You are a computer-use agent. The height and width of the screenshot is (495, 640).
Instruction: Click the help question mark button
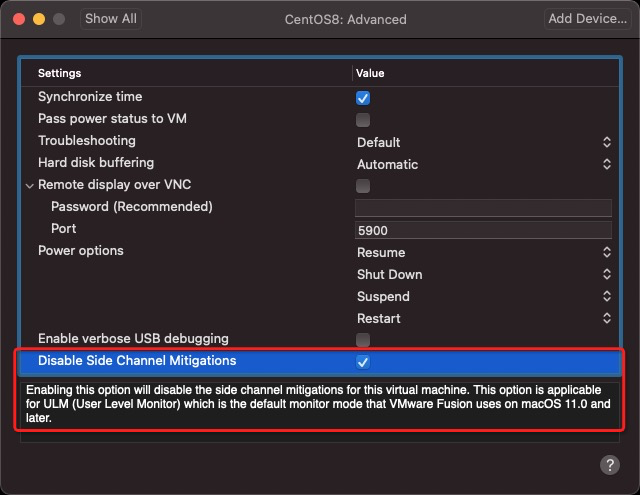coord(609,465)
